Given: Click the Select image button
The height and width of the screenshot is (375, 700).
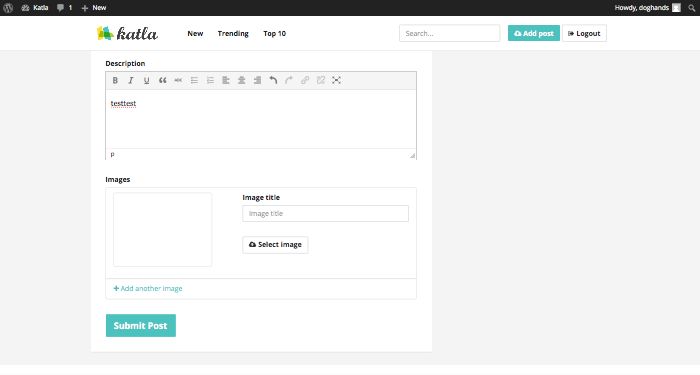Looking at the screenshot, I should (275, 245).
